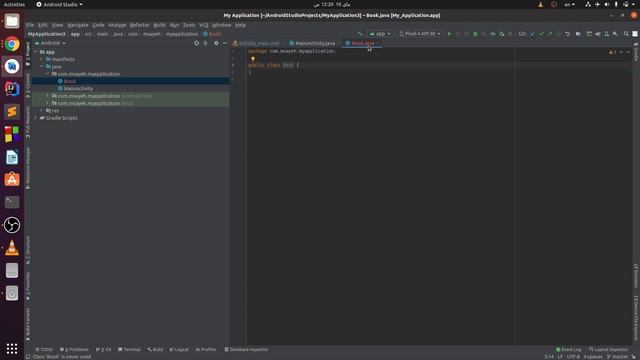Viewport: 640px width, 360px height.
Task: Open the Project panel settings gear
Action: pyautogui.click(x=216, y=43)
